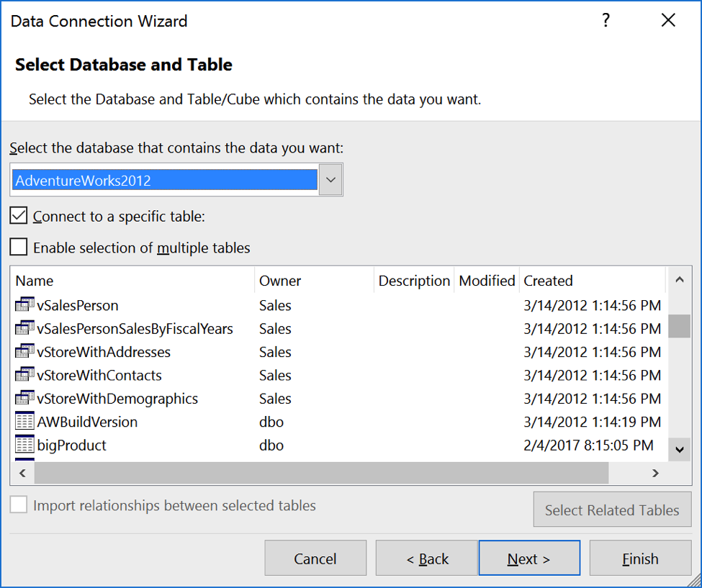This screenshot has height=588, width=702.
Task: Click the Cancel button
Action: (x=315, y=558)
